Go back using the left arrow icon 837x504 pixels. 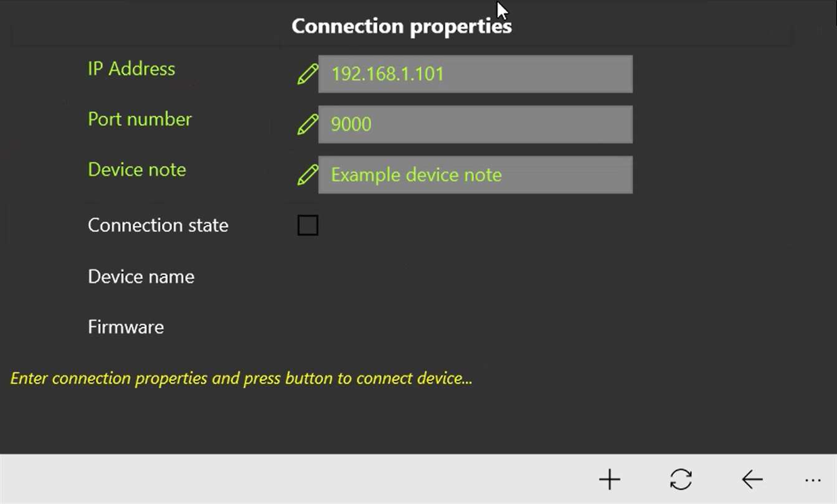752,479
